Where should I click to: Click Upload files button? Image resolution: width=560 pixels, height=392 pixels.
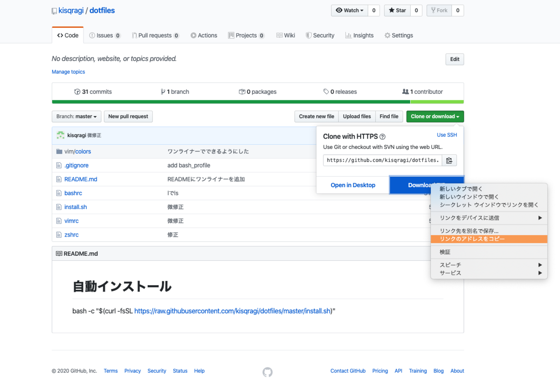357,117
